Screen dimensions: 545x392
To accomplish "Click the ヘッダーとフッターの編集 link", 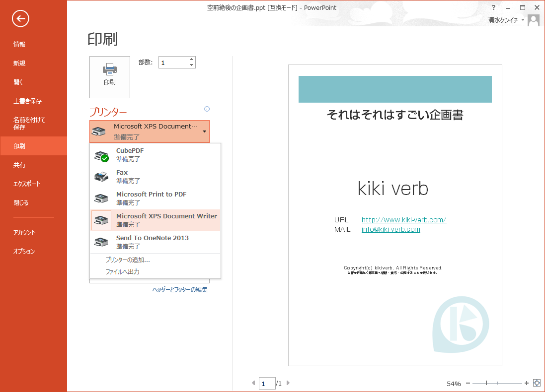I will click(x=180, y=290).
